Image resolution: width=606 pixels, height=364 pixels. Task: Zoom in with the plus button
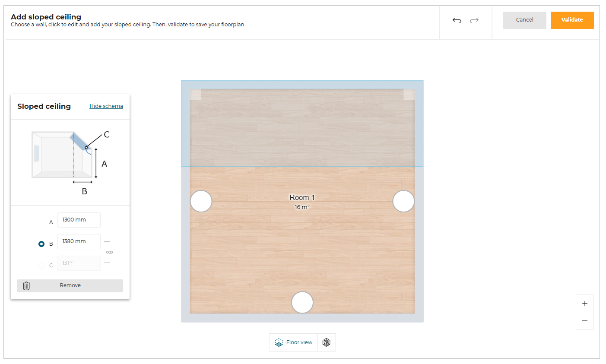pos(585,304)
